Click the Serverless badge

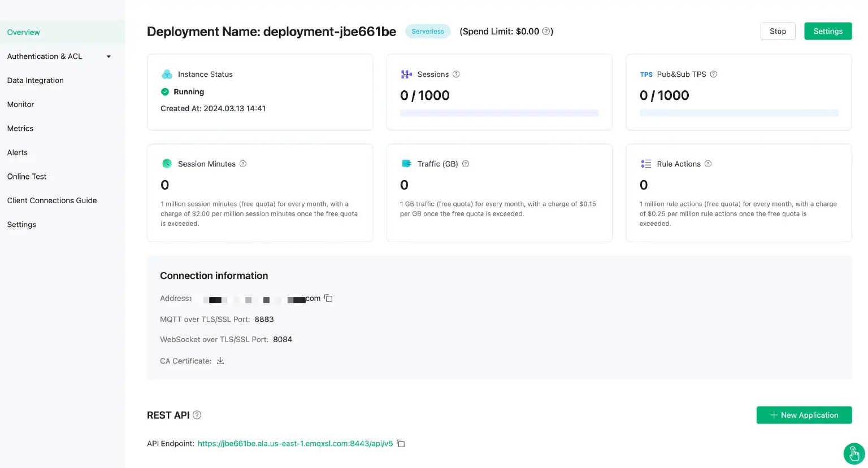click(x=428, y=31)
